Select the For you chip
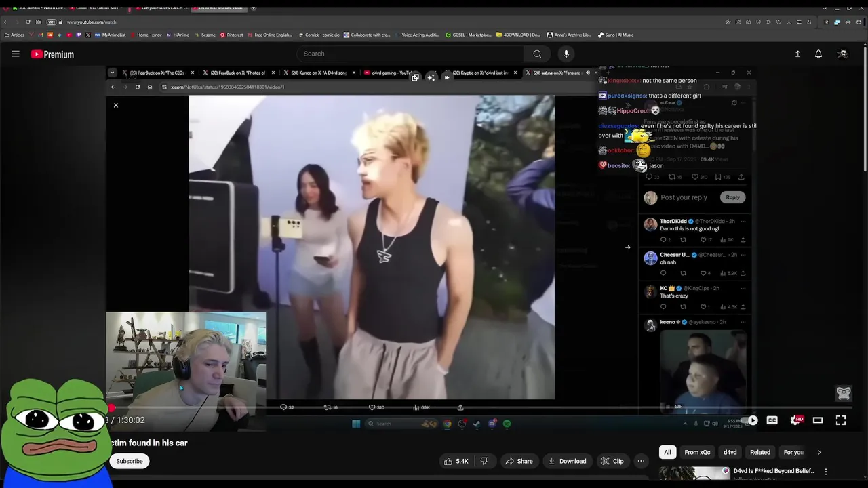This screenshot has width=868, height=488. [793, 452]
